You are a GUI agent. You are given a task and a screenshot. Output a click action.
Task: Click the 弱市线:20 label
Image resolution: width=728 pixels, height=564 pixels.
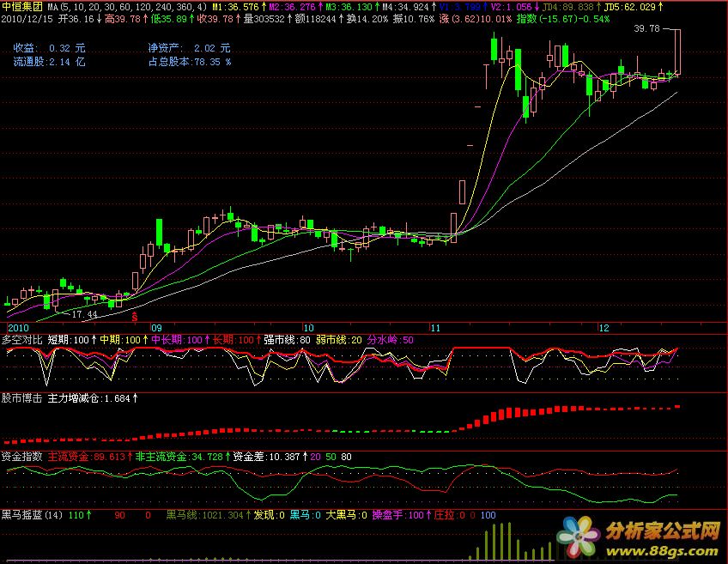(339, 340)
